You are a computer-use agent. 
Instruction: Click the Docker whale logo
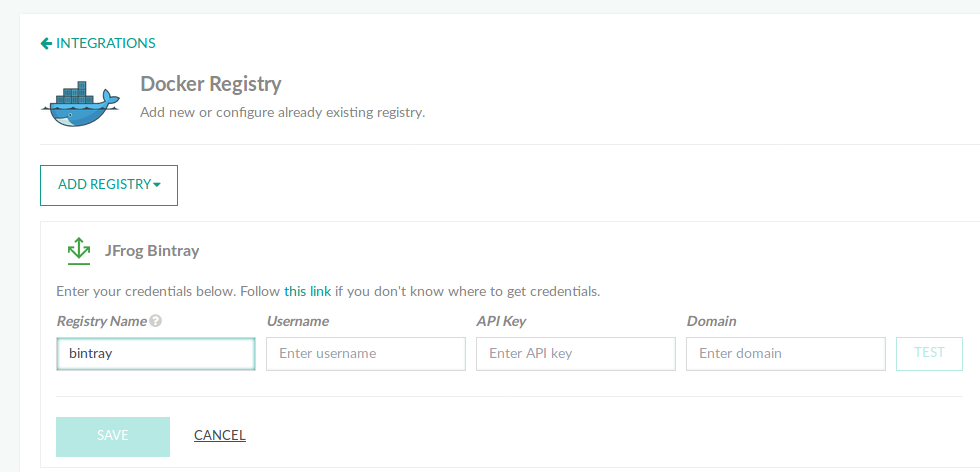(x=80, y=104)
